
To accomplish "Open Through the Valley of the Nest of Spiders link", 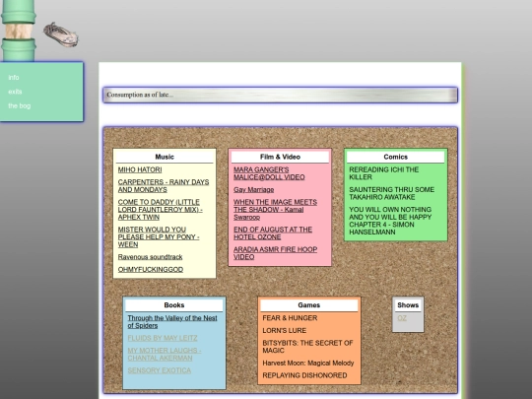I will [172, 321].
